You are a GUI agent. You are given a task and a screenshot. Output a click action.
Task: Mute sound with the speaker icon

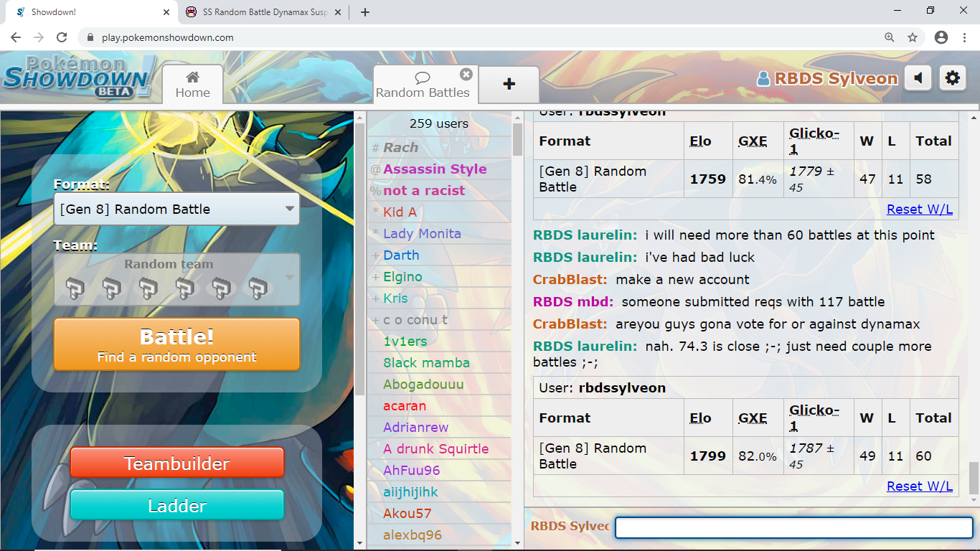pyautogui.click(x=918, y=78)
